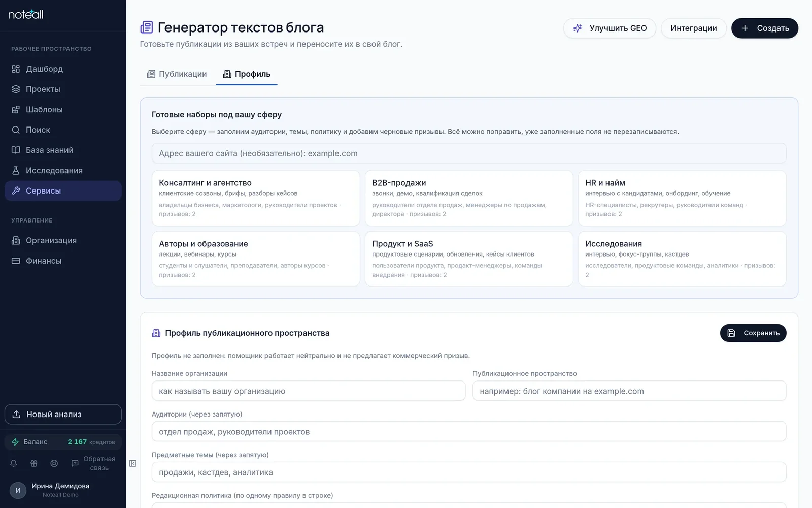Click the Название организации input field
The height and width of the screenshot is (508, 812).
309,391
